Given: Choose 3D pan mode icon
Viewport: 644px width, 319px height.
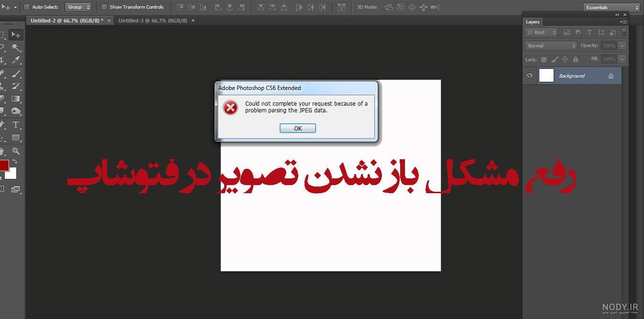Looking at the screenshot, I should (412, 7).
